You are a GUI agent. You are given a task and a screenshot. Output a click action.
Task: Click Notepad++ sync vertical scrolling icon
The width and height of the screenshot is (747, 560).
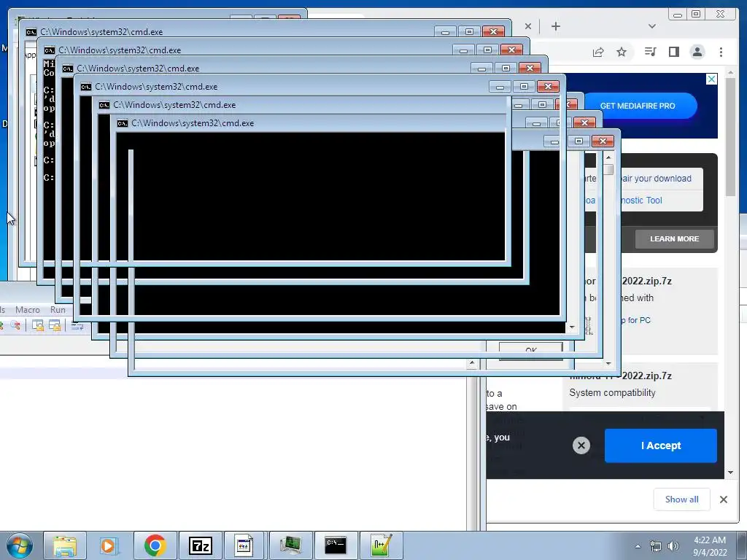(38, 326)
